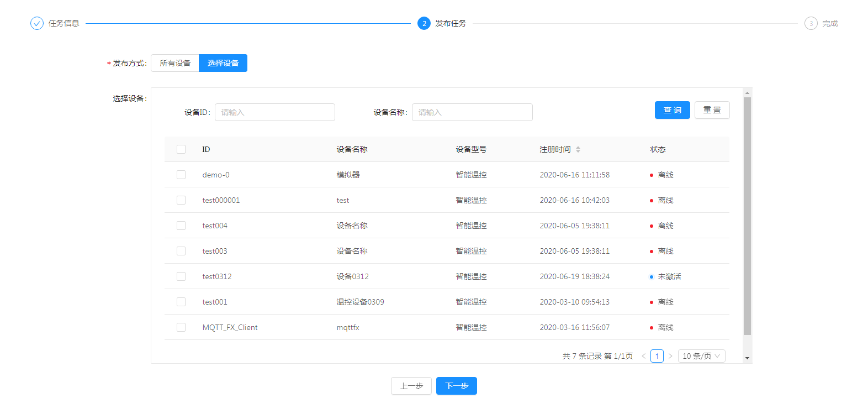Click scrollbar down arrow in the device panel
Screen dimensions: 868x403
[747, 358]
